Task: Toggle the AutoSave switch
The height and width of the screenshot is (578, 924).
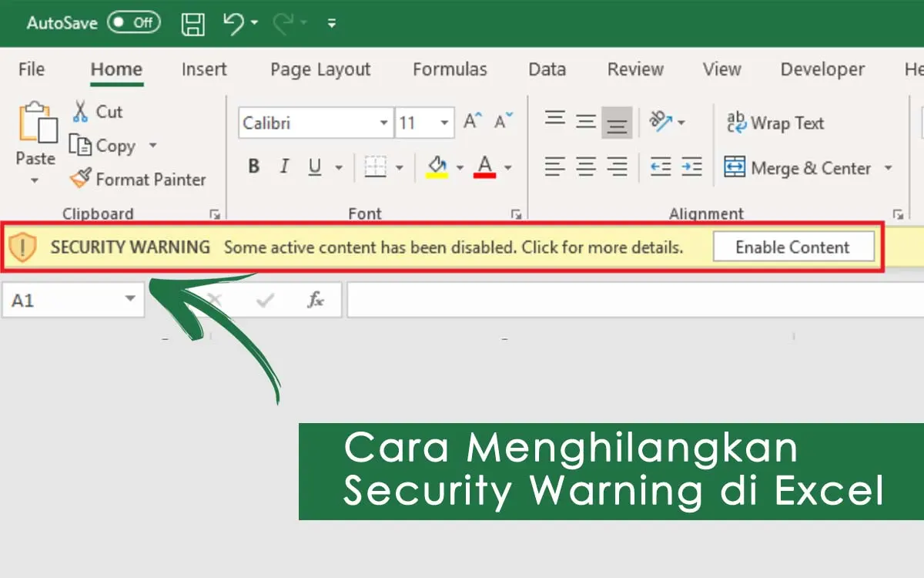Action: point(133,22)
